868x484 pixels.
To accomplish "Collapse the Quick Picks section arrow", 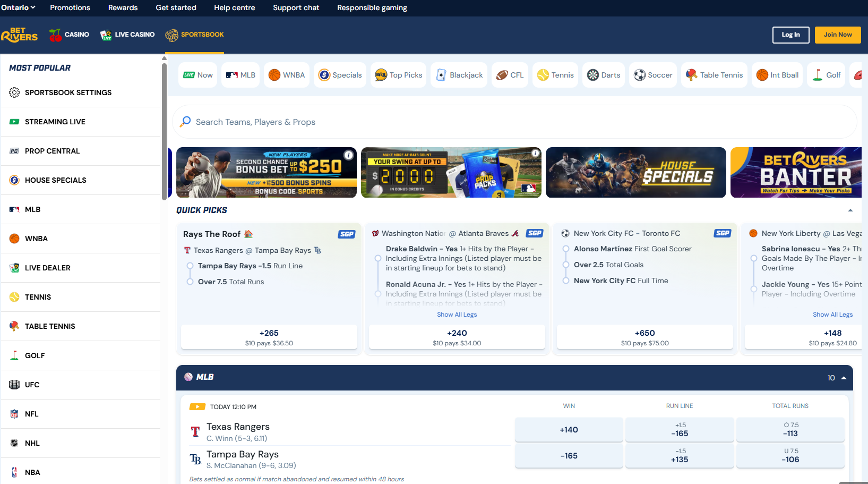I will [x=850, y=210].
